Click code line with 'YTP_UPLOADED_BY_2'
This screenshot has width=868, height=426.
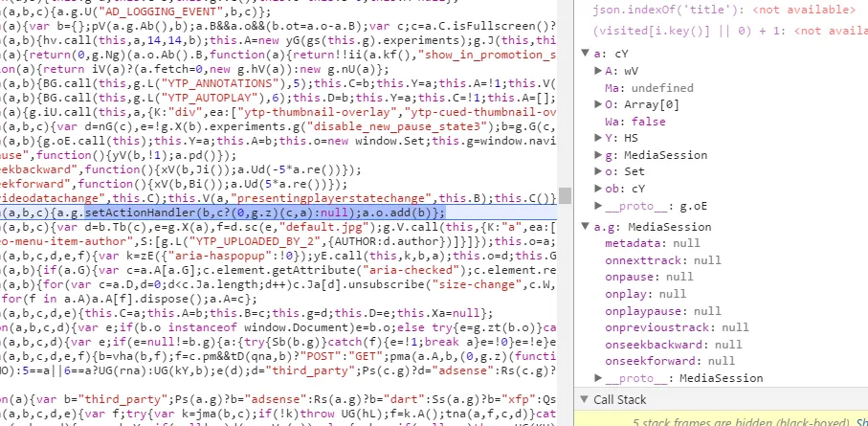coord(278,241)
